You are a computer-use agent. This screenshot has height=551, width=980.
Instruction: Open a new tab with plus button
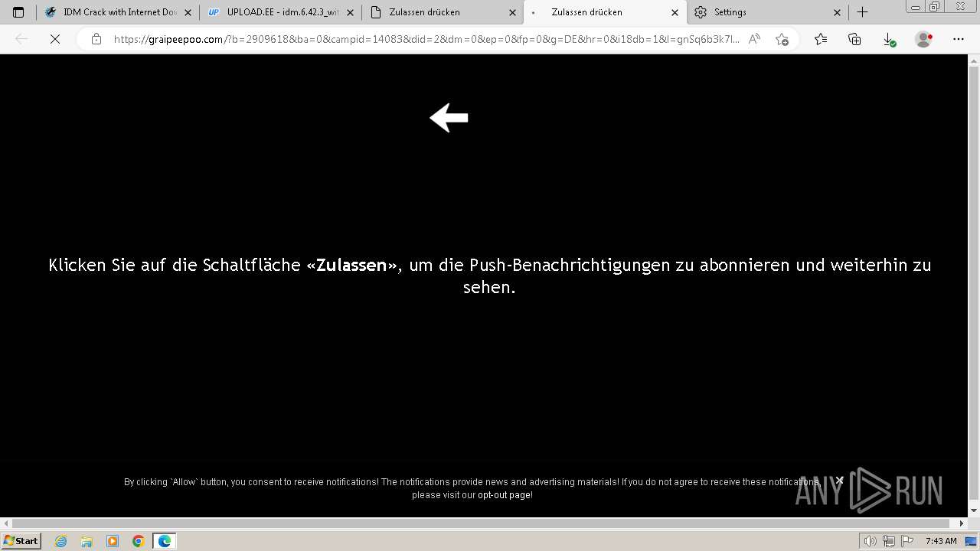click(x=863, y=12)
